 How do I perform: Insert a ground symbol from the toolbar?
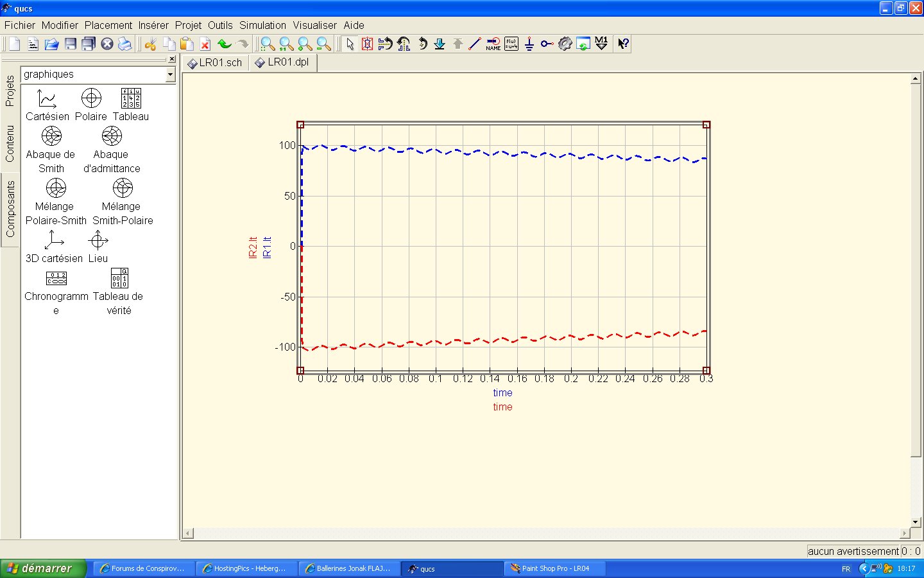(529, 44)
